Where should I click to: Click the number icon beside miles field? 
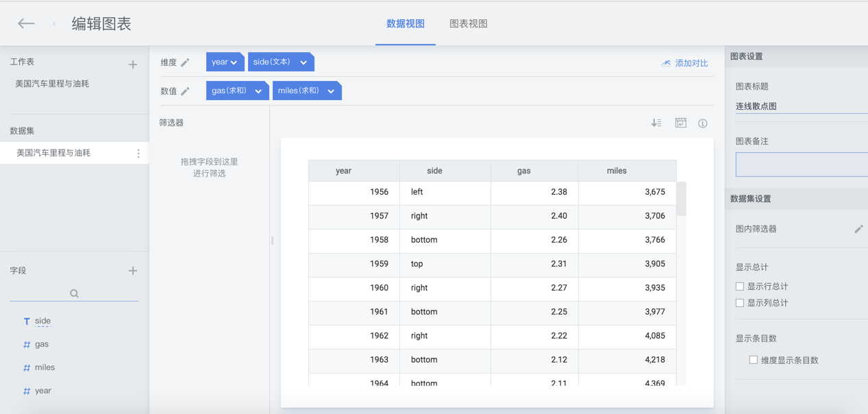click(27, 367)
